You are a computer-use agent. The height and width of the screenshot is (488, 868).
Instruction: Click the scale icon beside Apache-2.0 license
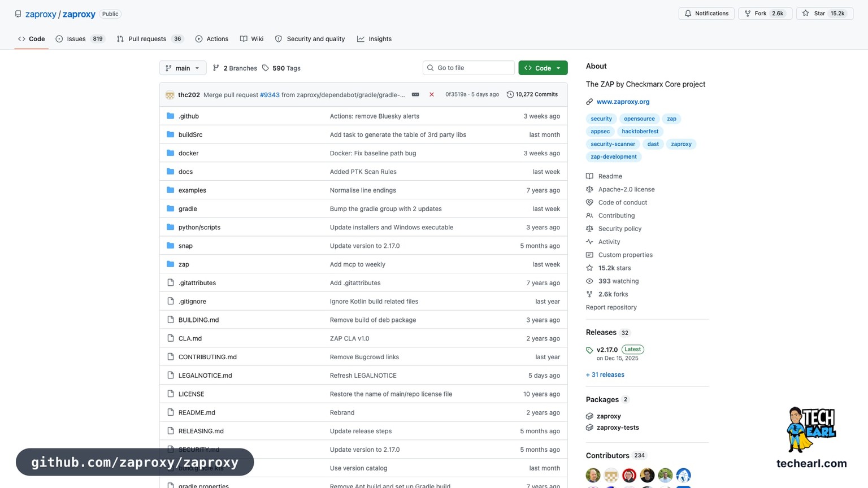pyautogui.click(x=589, y=189)
